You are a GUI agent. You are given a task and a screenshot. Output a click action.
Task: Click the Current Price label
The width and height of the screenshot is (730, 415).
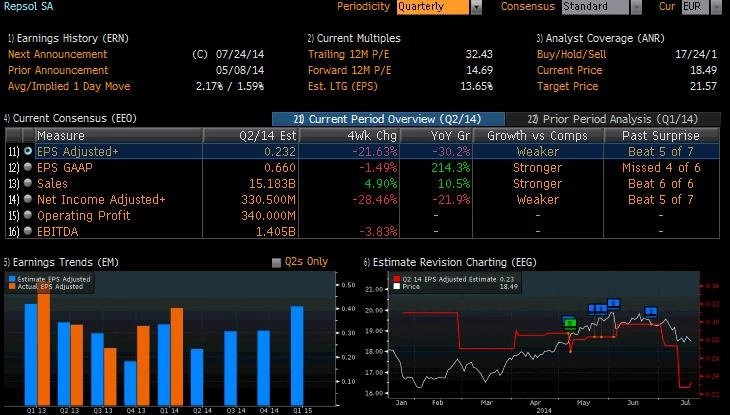tap(569, 70)
